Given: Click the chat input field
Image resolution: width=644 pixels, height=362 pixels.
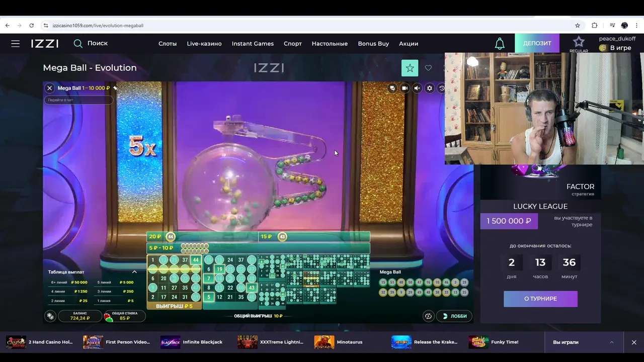Looking at the screenshot, I should coord(79,100).
